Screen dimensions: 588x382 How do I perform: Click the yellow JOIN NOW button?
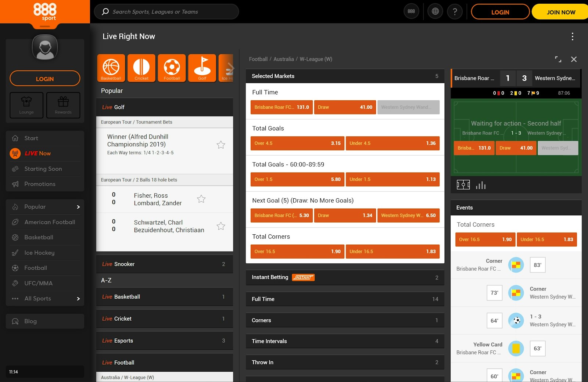point(560,12)
